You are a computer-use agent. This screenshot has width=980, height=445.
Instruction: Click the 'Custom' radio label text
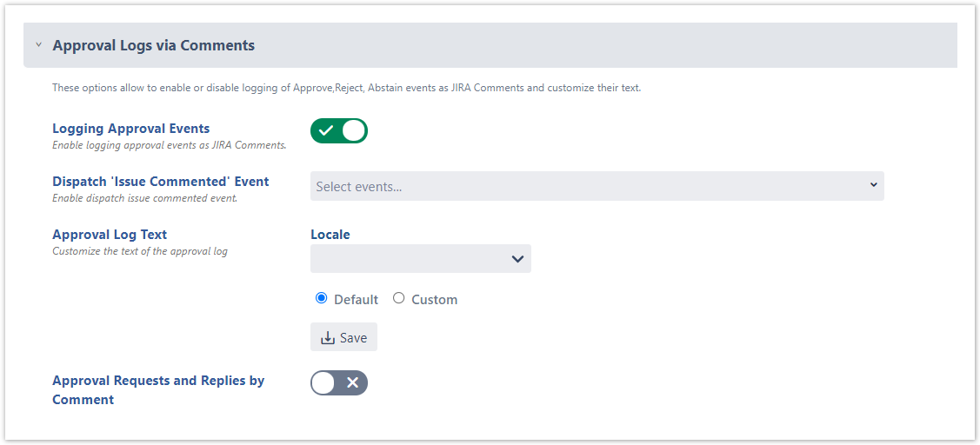click(434, 300)
